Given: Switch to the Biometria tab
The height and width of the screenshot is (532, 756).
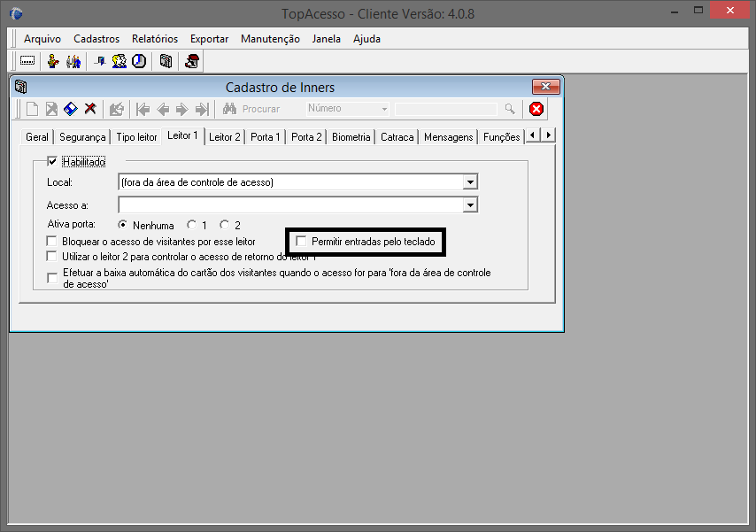Looking at the screenshot, I should (x=351, y=137).
